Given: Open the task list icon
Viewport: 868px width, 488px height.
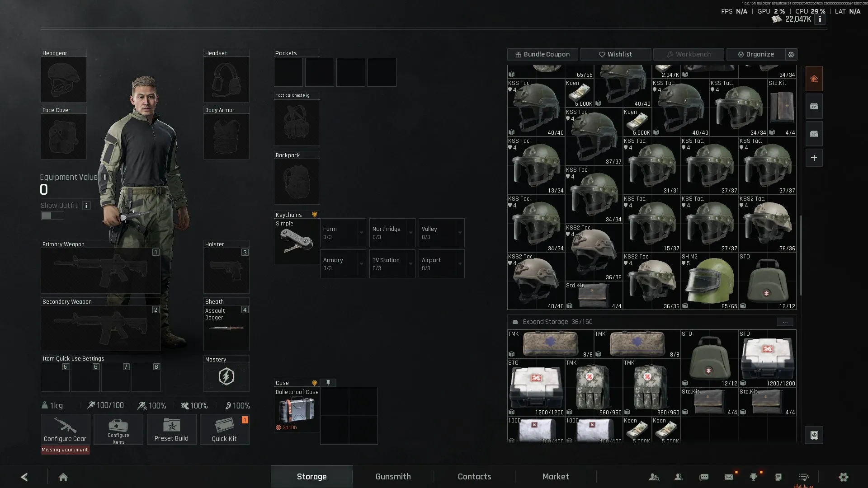Looking at the screenshot, I should pos(778,477).
